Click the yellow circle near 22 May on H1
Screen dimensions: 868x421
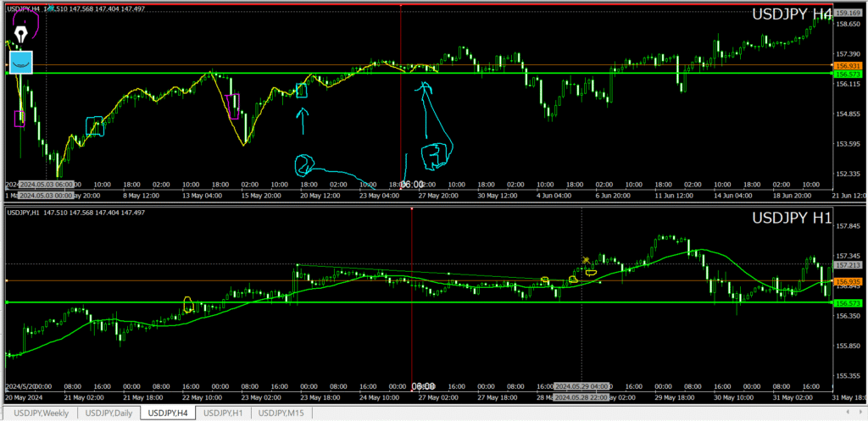click(188, 302)
